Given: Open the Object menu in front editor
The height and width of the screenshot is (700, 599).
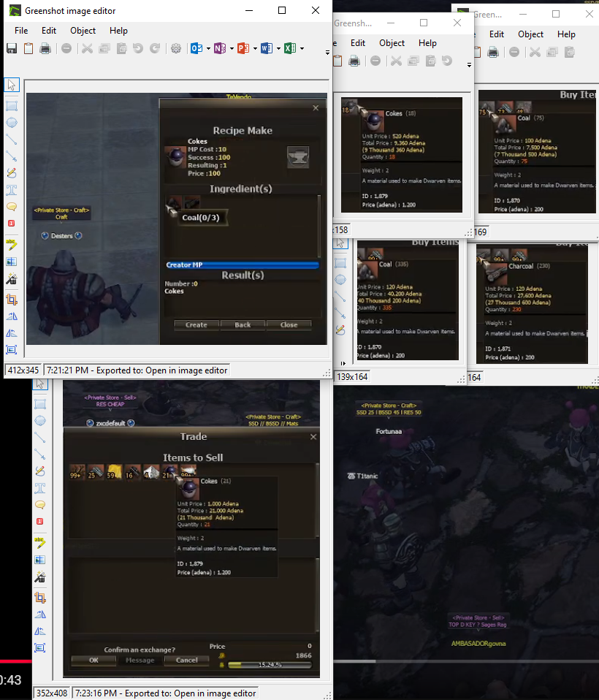Looking at the screenshot, I should tap(83, 31).
